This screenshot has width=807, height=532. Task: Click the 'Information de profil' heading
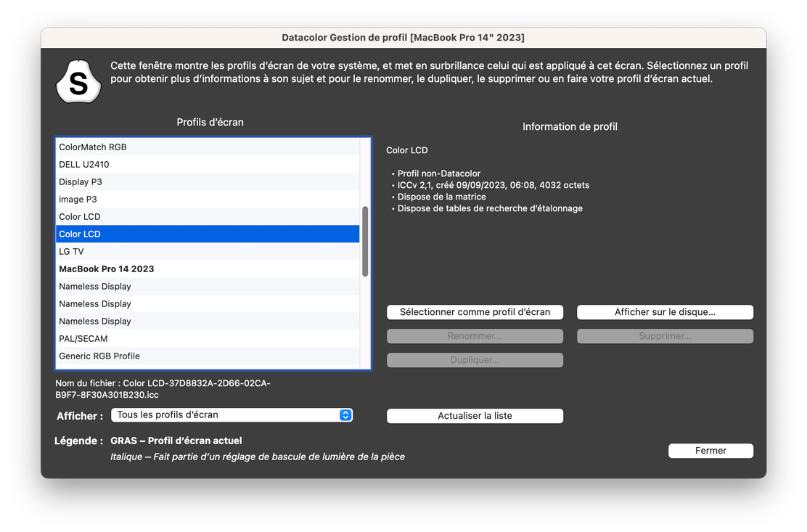coord(570,126)
